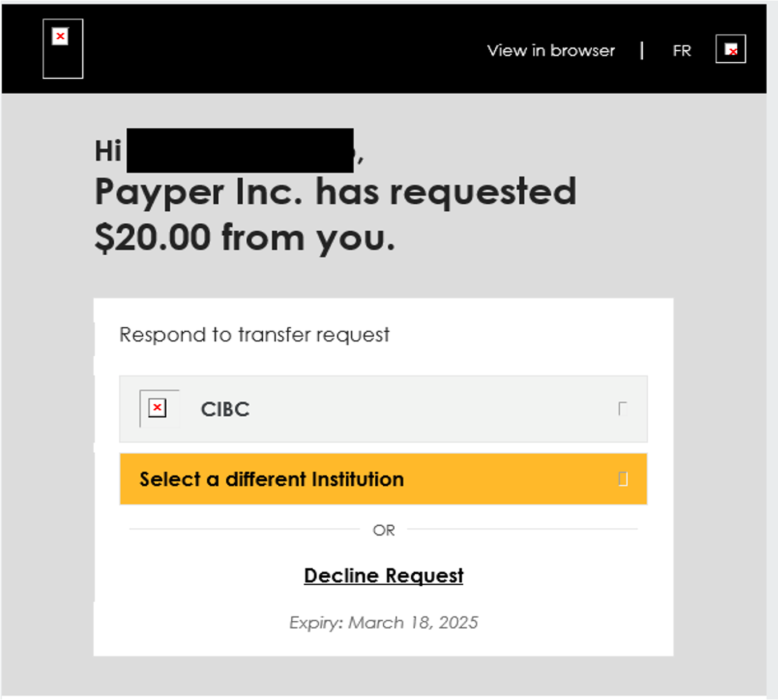This screenshot has width=778, height=700.
Task: Click the Respond to transfer request heading
Action: 254,335
